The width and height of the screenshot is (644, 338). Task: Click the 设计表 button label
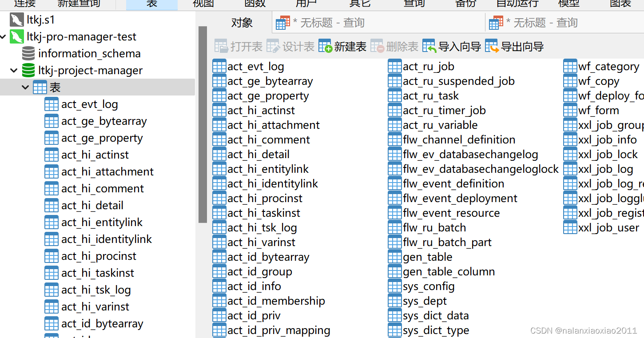click(298, 47)
